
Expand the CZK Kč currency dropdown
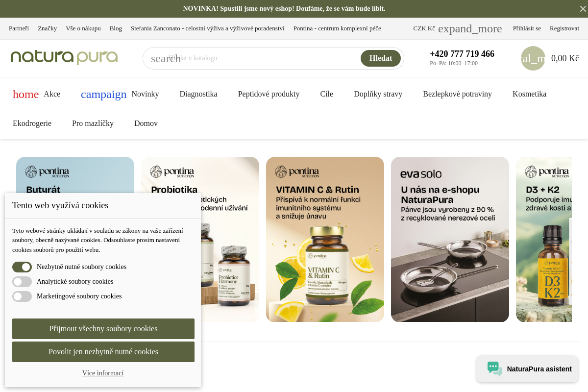[x=457, y=28]
